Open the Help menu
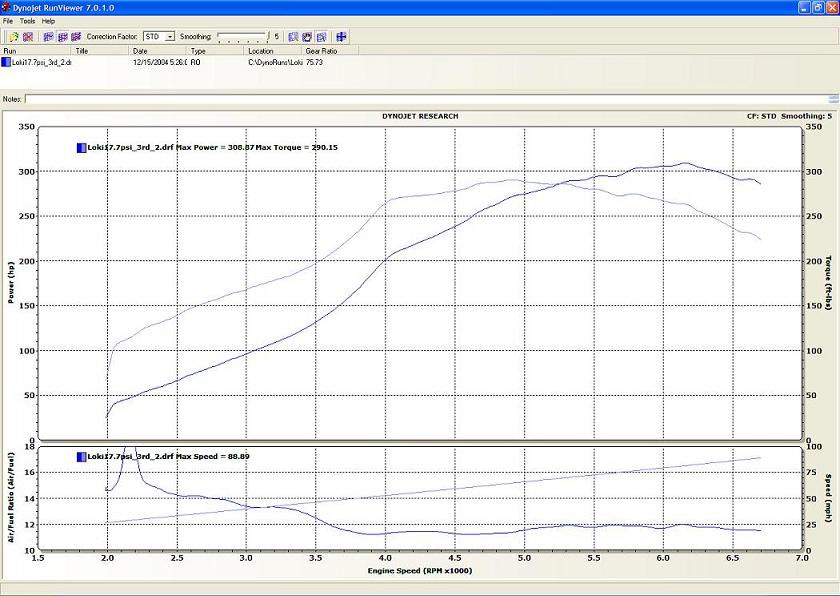 [48, 21]
